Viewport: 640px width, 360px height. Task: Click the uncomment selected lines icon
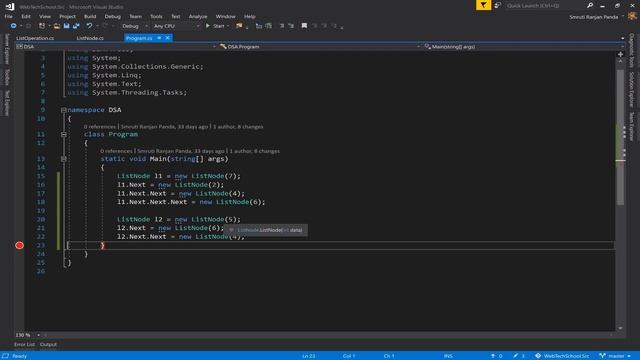[x=268, y=26]
